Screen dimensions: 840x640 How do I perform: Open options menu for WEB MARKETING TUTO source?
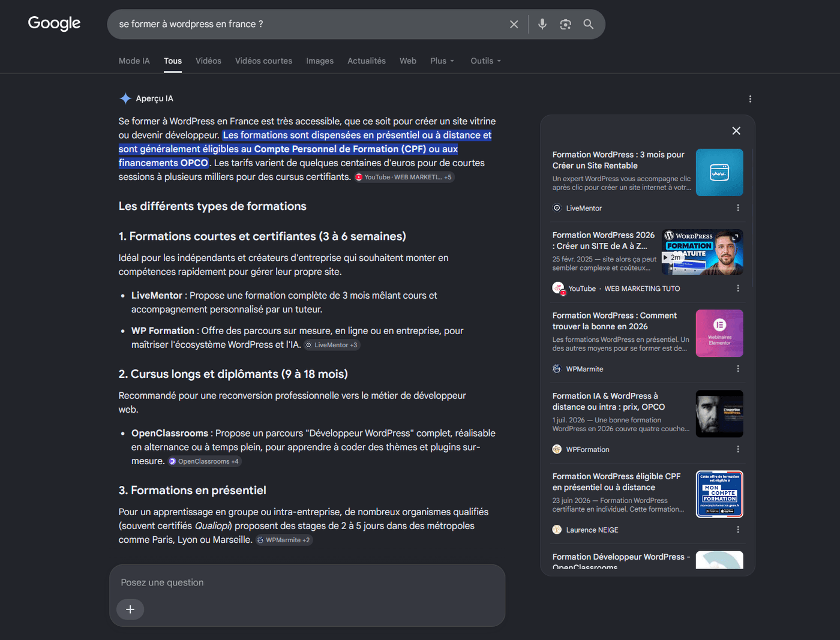[738, 289]
